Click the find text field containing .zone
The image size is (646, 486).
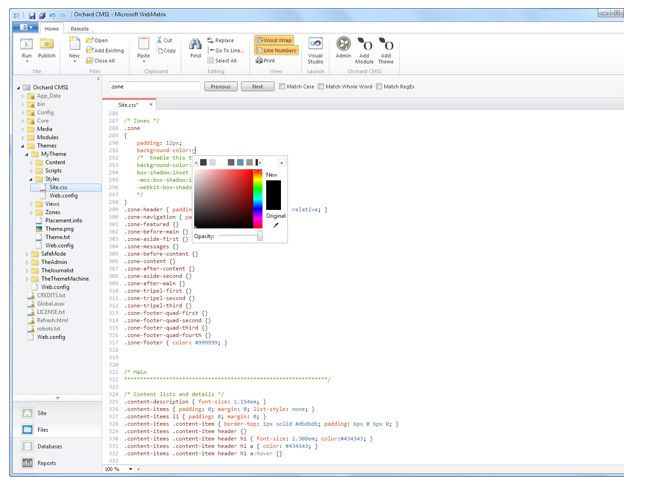(x=154, y=86)
